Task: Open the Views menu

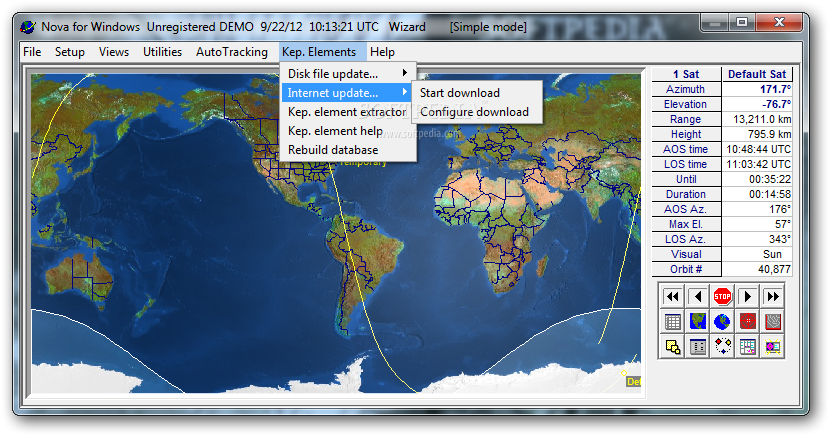Action: 114,52
